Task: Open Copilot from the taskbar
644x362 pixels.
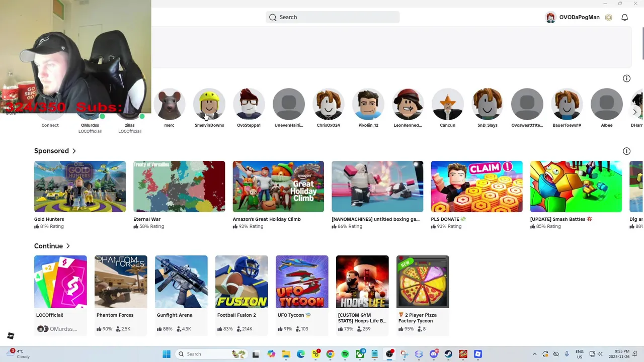Action: click(x=271, y=354)
